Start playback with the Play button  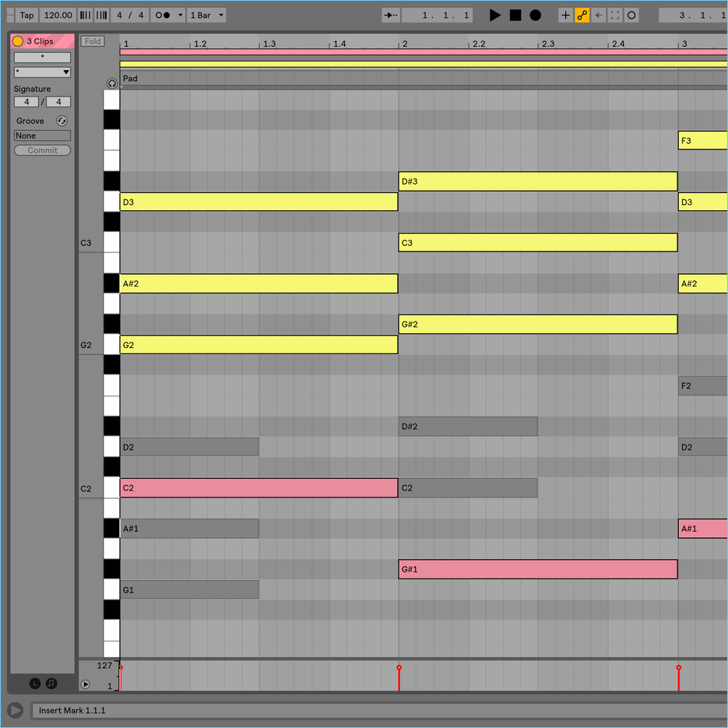click(x=495, y=16)
